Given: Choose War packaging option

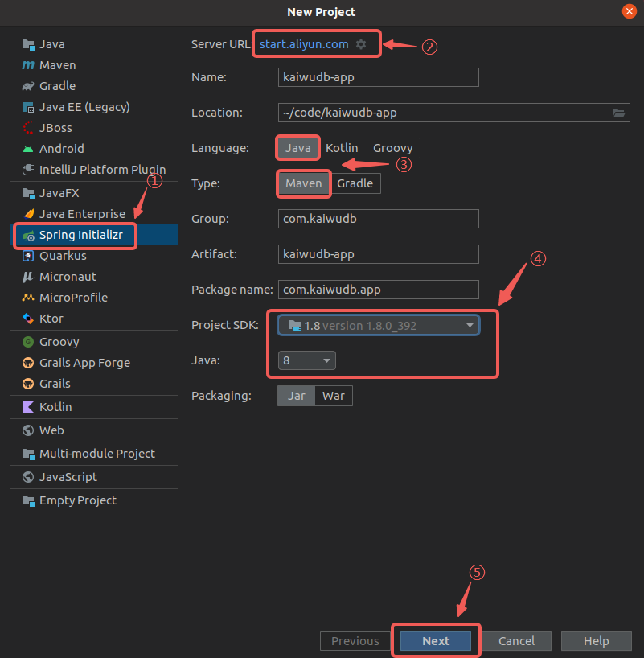Looking at the screenshot, I should [334, 396].
